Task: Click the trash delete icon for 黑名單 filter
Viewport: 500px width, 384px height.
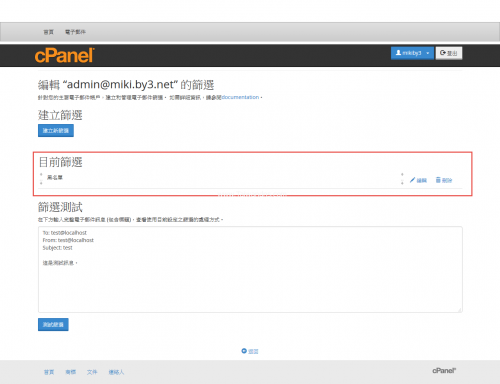Action: (438, 180)
